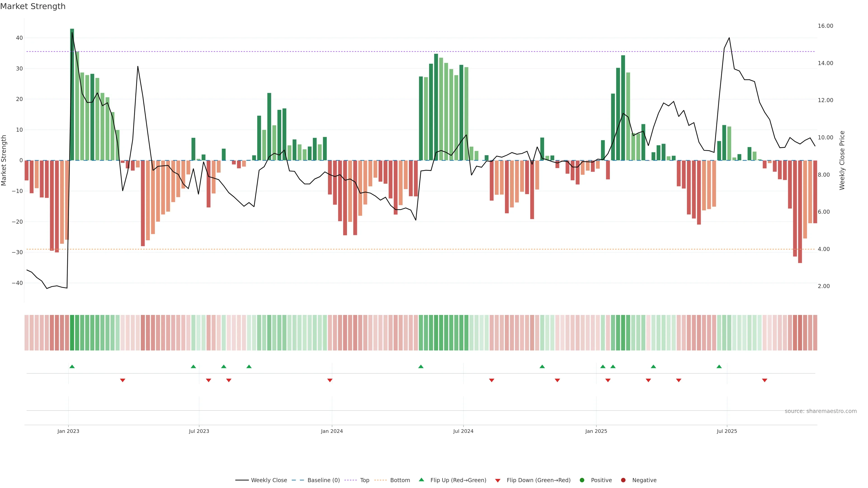
Task: Click the flip-up marker before Jul 2025
Action: [719, 366]
